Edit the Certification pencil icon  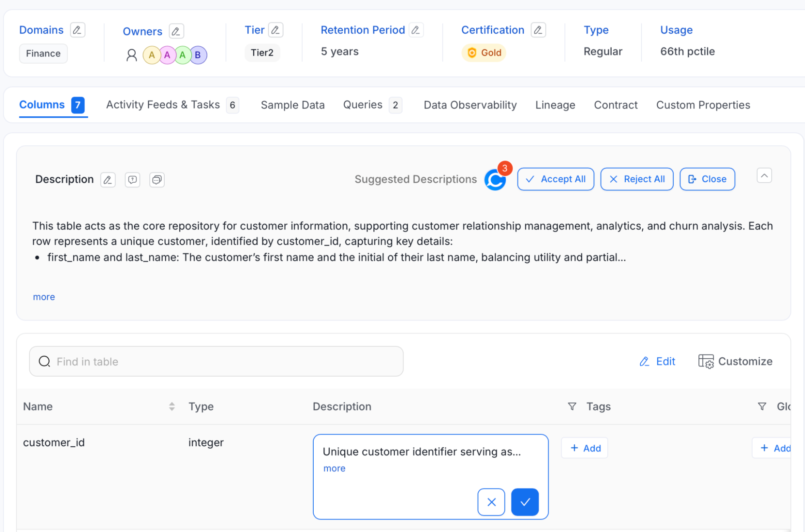coord(538,30)
